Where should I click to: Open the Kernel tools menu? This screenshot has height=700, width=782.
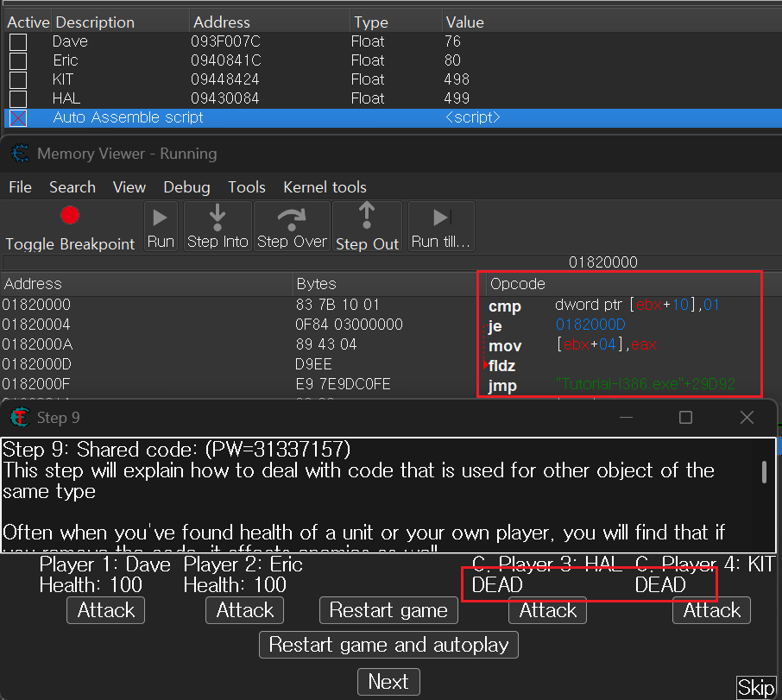[325, 187]
